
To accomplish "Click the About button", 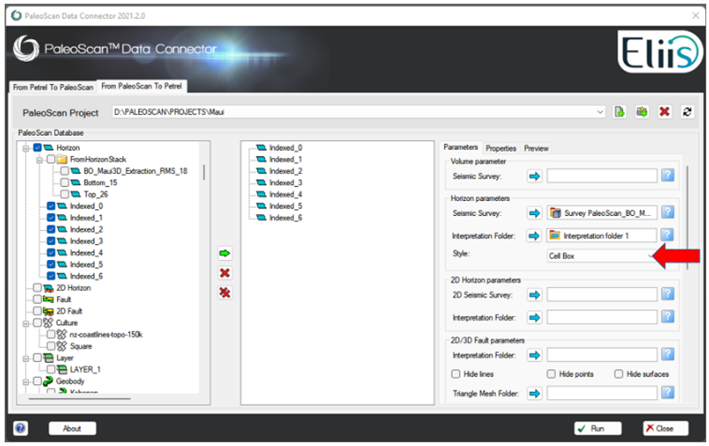I will [x=72, y=428].
